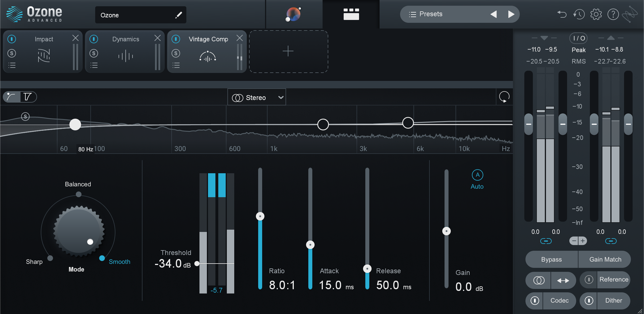Click the 15.0 ms attack value
Viewport: 644px width, 314px height.
pyautogui.click(x=336, y=285)
